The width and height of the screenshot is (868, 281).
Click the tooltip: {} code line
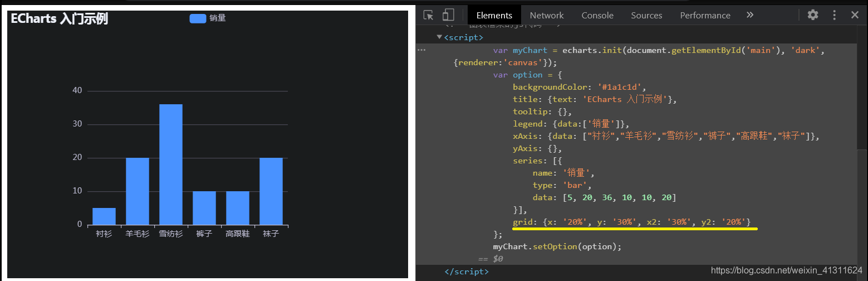[x=542, y=112]
